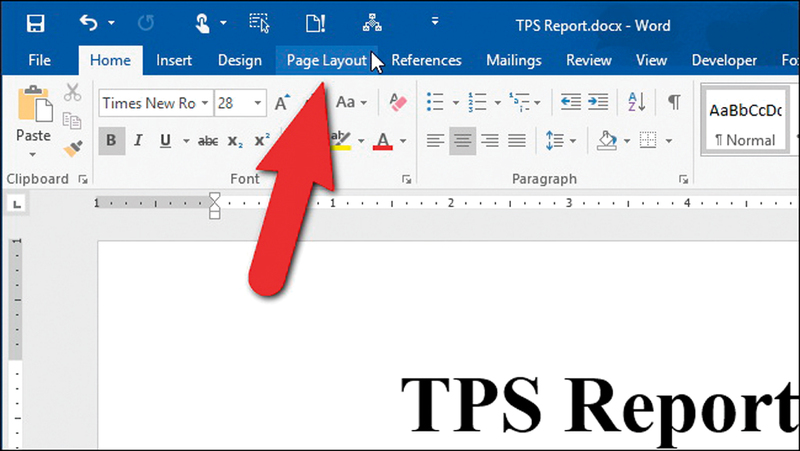800x451 pixels.
Task: Click the Cut scissors icon
Action: click(x=72, y=93)
